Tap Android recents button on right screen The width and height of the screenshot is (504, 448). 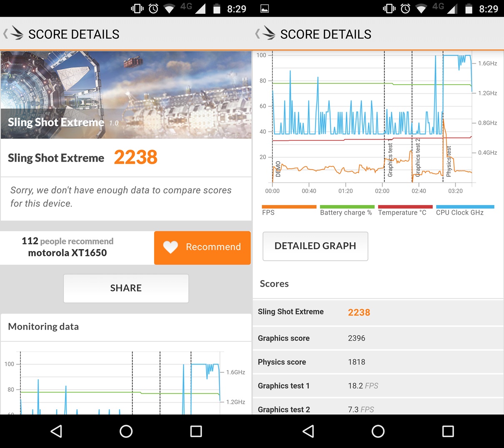click(x=448, y=431)
